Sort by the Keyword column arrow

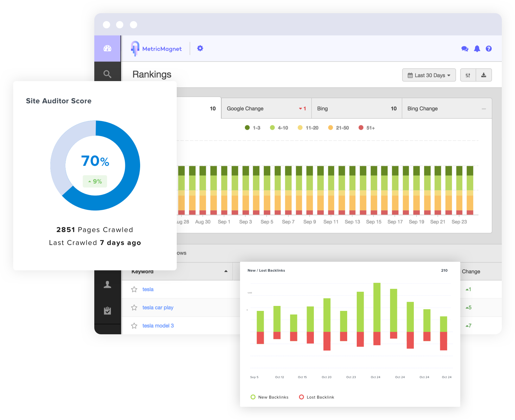pyautogui.click(x=226, y=271)
